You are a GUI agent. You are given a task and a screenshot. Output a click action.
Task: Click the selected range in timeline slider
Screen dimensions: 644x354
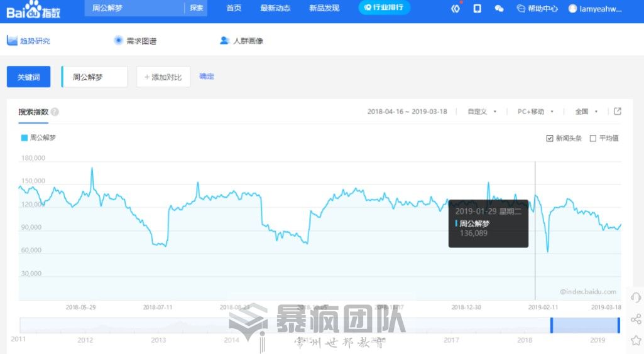(585, 325)
